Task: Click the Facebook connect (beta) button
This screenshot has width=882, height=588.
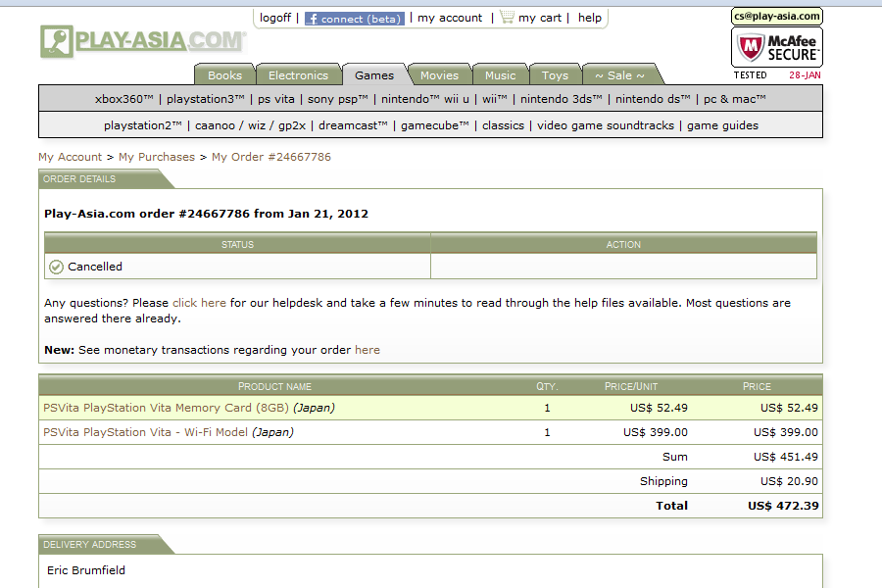Action: [x=355, y=19]
